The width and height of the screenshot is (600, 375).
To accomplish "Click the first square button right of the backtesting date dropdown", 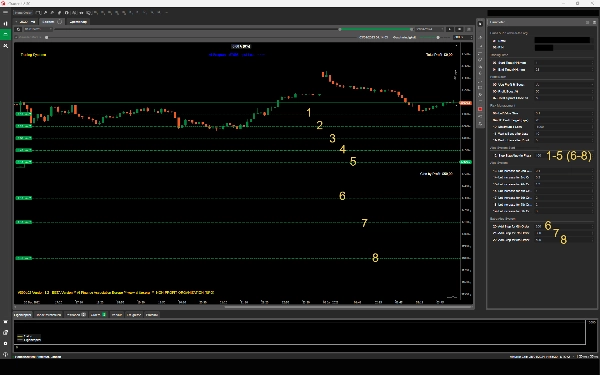I will coord(450,29).
